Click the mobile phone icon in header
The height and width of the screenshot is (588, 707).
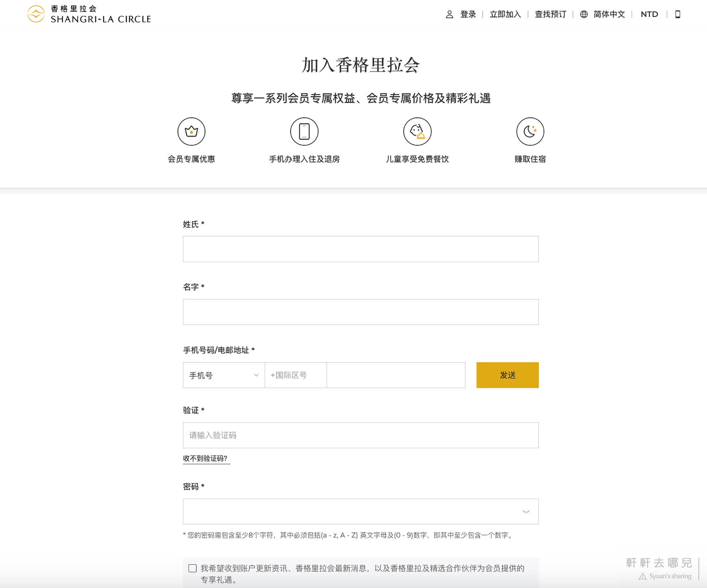[678, 14]
